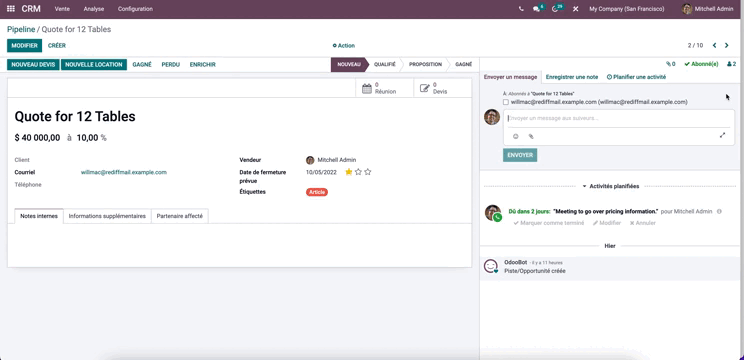
Task: Set priority to the third star
Action: 368,172
